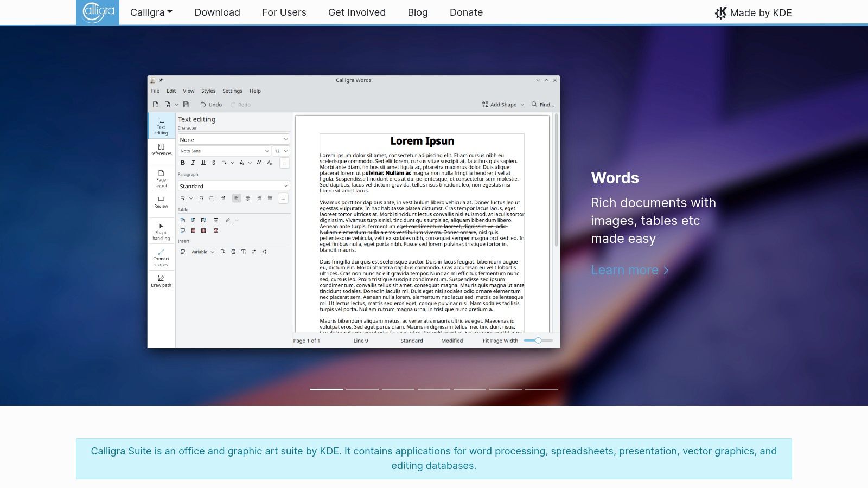Toggle bold formatting
The width and height of the screenshot is (868, 488).
(183, 163)
